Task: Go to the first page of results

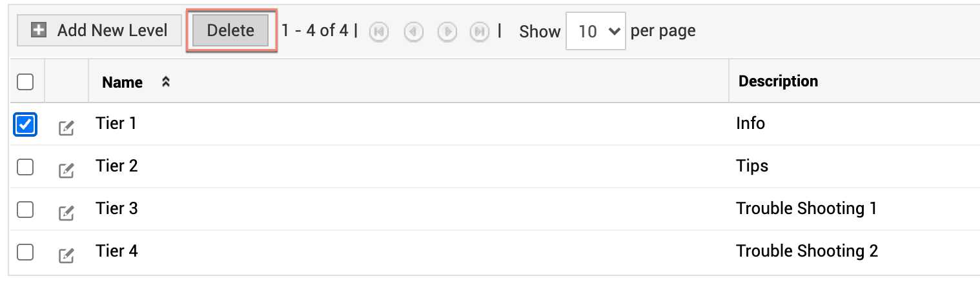Action: tap(379, 32)
